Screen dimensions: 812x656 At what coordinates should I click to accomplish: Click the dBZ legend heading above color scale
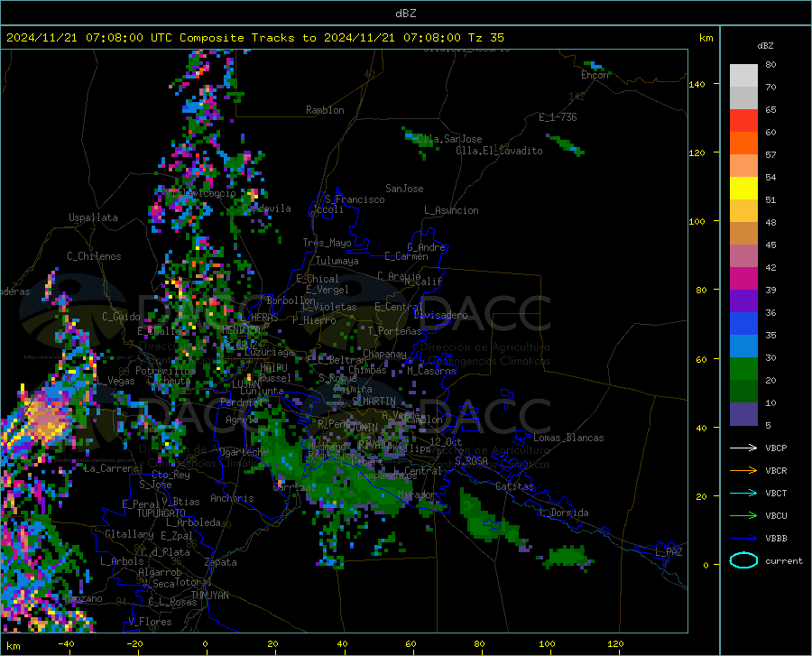(765, 45)
